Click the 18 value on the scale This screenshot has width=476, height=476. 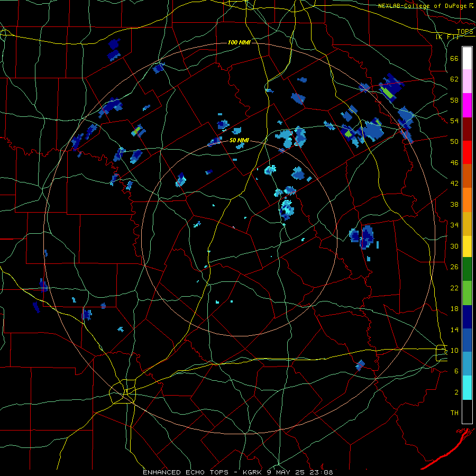click(x=454, y=309)
